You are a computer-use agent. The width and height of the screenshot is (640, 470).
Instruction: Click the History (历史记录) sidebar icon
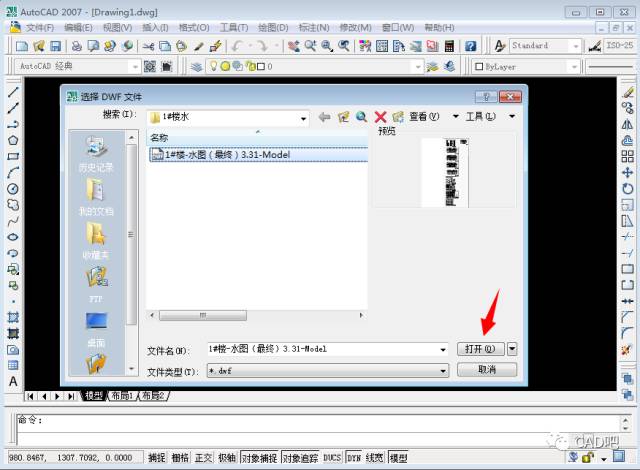(96, 150)
